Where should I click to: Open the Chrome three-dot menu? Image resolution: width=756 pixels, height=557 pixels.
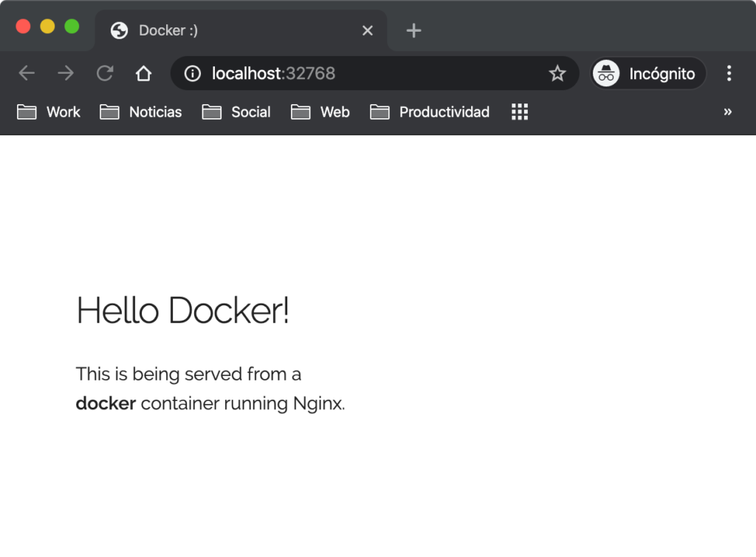click(729, 73)
